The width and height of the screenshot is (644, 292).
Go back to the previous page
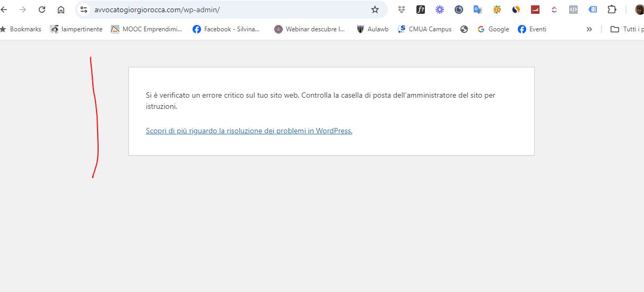(4, 10)
